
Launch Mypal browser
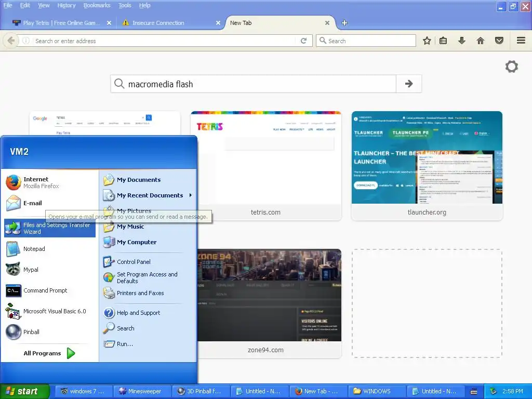point(49,270)
